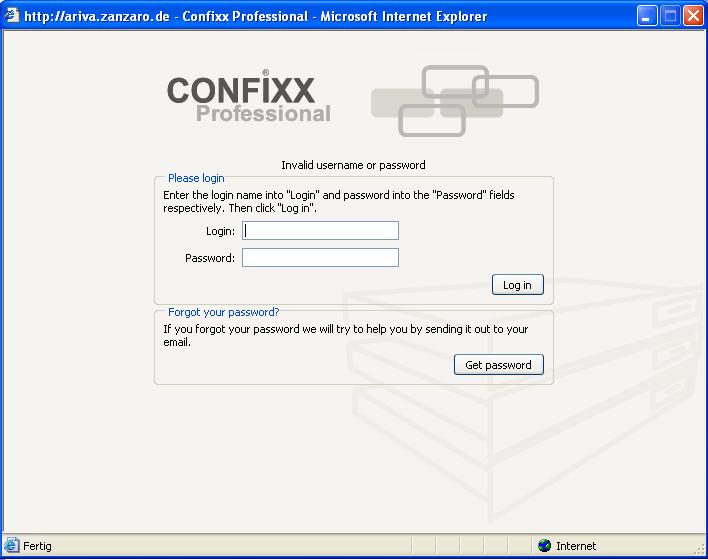Image resolution: width=708 pixels, height=560 pixels.
Task: Click the overlapping rectangles graphic beside logo
Action: coord(455,101)
